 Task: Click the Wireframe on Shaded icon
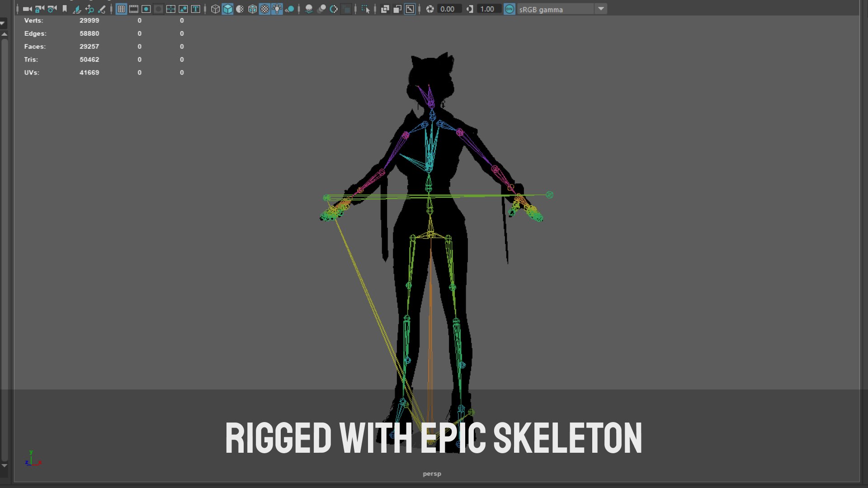coord(252,9)
